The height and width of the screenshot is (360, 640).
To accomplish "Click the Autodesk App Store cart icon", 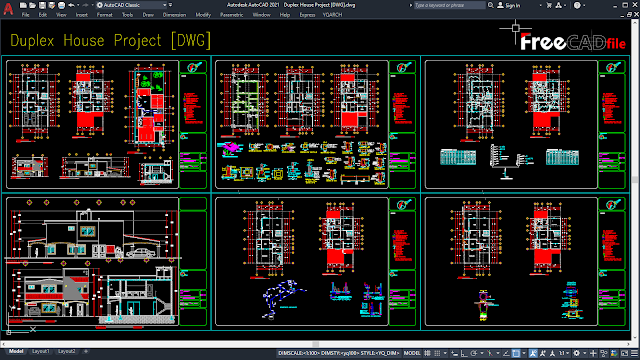I will coord(549,5).
